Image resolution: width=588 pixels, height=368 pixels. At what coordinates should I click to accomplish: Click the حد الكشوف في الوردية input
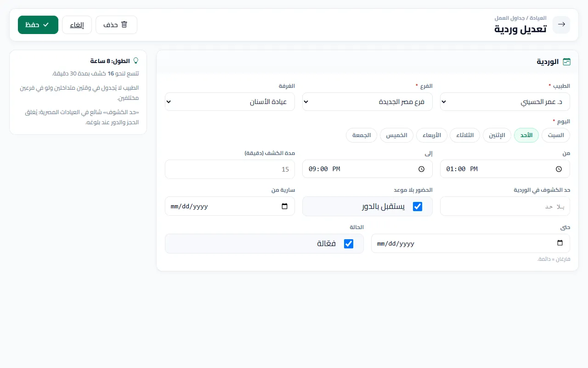pyautogui.click(x=505, y=207)
